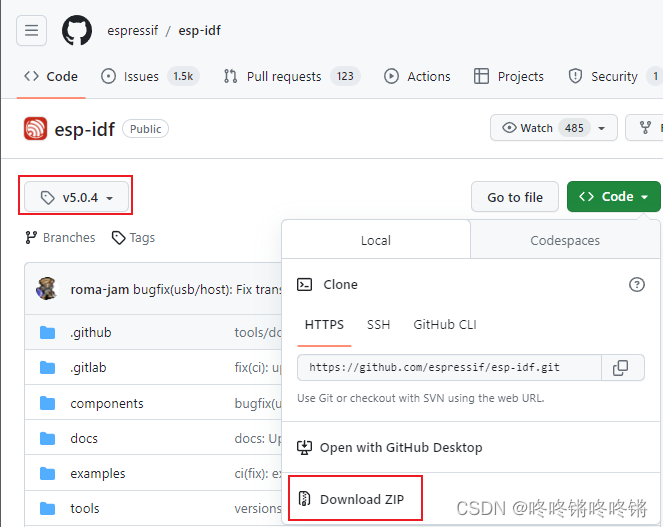Select the SSH clone option
This screenshot has height=527, width=663.
point(378,324)
